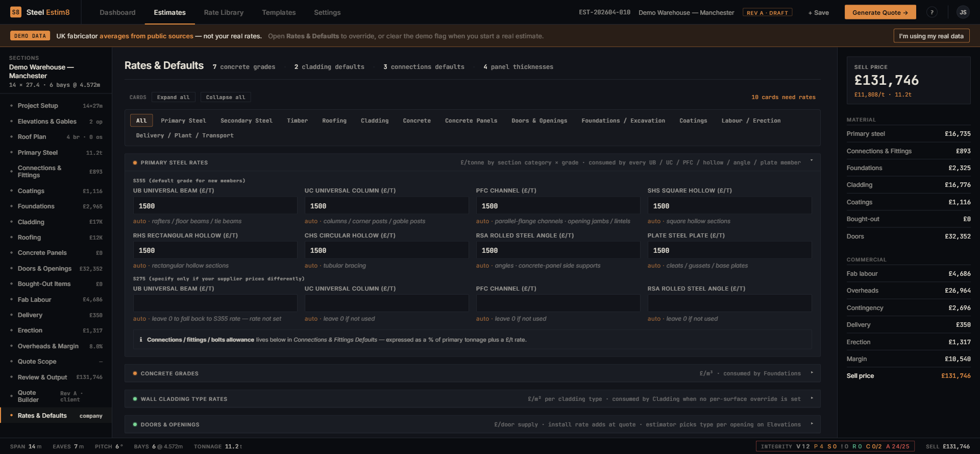Screen dimensions: 980x454
Task: Click the green status dot on Doors & Openings
Action: tap(135, 424)
